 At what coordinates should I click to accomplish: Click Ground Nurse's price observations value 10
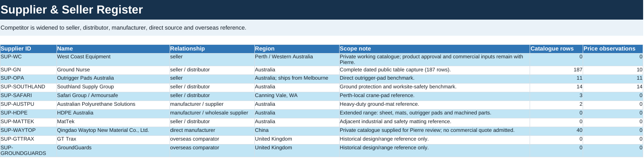tap(613, 70)
